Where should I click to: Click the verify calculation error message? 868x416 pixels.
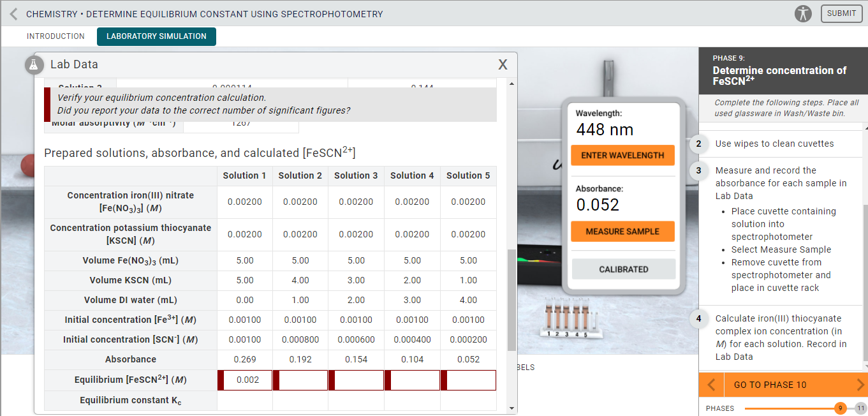click(270, 104)
